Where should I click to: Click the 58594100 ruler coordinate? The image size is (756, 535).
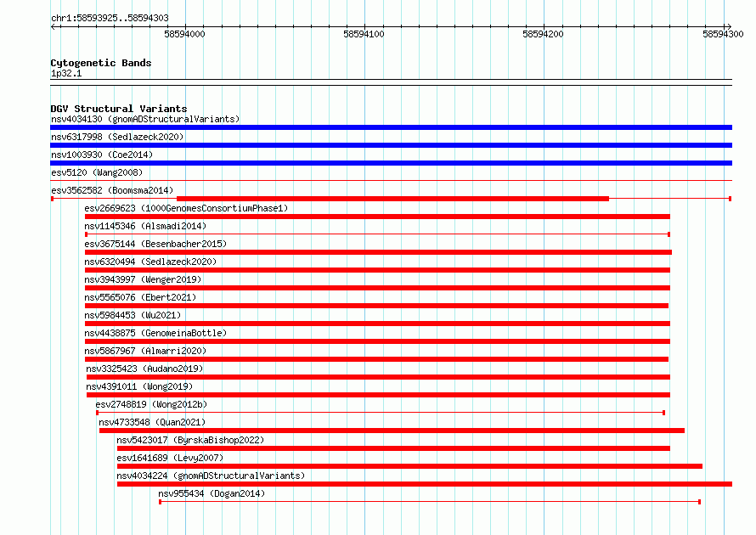(364, 34)
